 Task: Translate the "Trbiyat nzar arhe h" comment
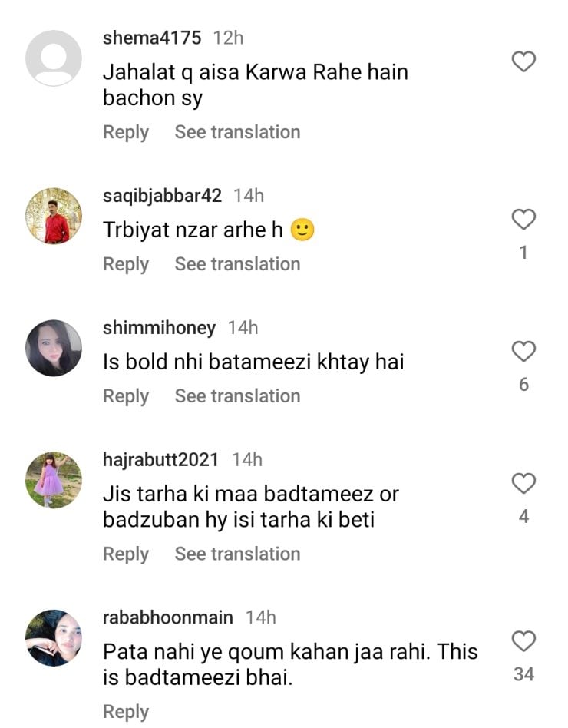pyautogui.click(x=237, y=264)
